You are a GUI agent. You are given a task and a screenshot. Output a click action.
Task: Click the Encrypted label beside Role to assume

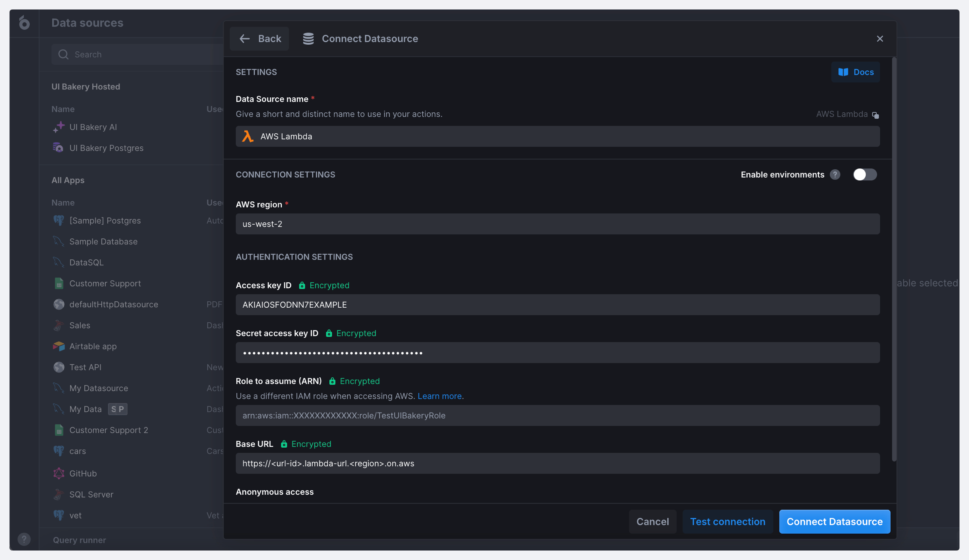(x=360, y=381)
